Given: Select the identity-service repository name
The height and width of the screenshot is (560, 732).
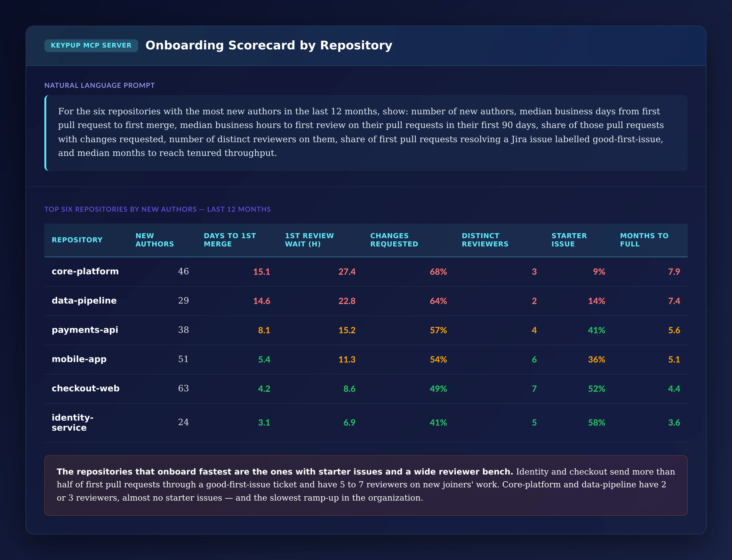Looking at the screenshot, I should coord(72,423).
